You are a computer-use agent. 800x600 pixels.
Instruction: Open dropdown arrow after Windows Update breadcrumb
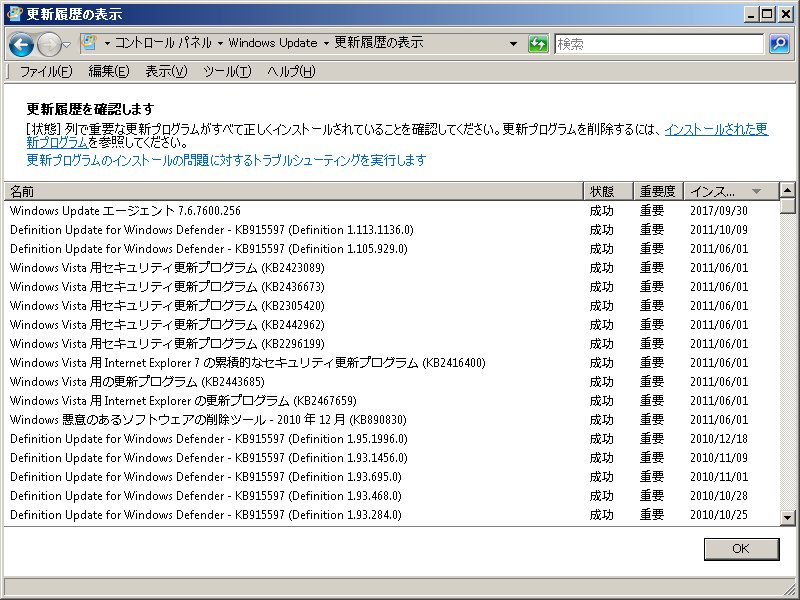[x=326, y=43]
